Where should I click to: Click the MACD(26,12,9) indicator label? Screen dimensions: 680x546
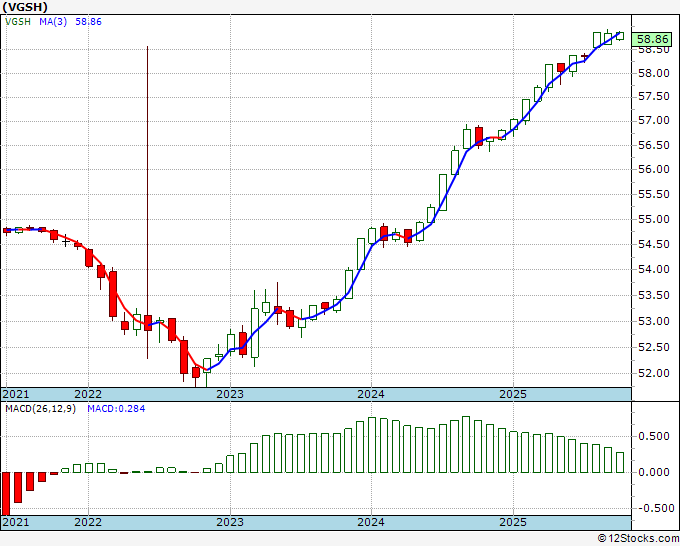click(x=40, y=409)
